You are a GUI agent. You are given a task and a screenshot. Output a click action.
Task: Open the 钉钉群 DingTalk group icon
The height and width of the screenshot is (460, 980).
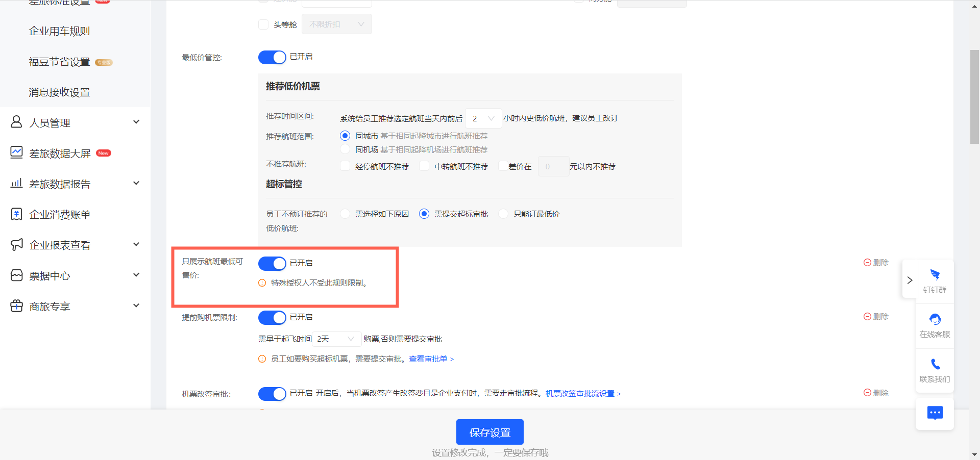pos(935,275)
